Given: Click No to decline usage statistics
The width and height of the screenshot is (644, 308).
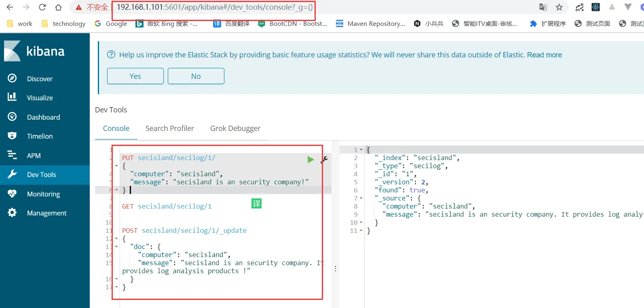Looking at the screenshot, I should pos(196,76).
